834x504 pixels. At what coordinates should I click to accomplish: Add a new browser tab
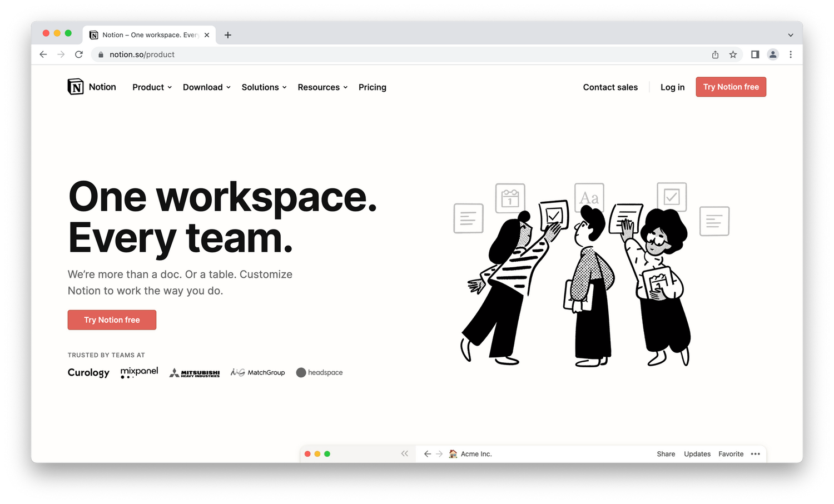(228, 35)
